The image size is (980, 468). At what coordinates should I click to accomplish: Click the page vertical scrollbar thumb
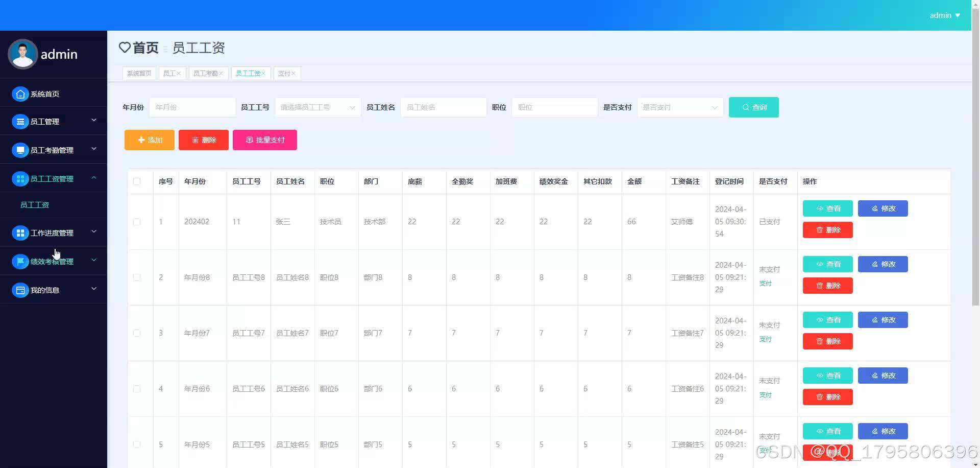[975, 156]
